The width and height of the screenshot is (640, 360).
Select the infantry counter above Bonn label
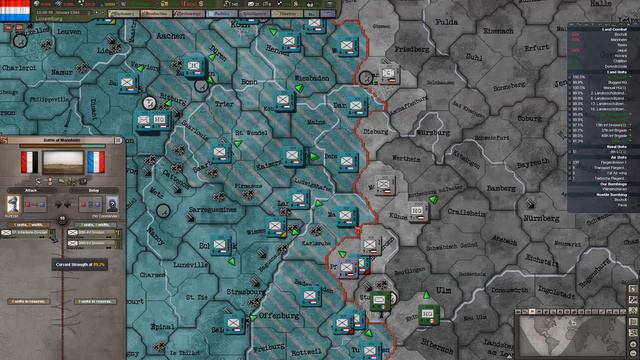289,42
